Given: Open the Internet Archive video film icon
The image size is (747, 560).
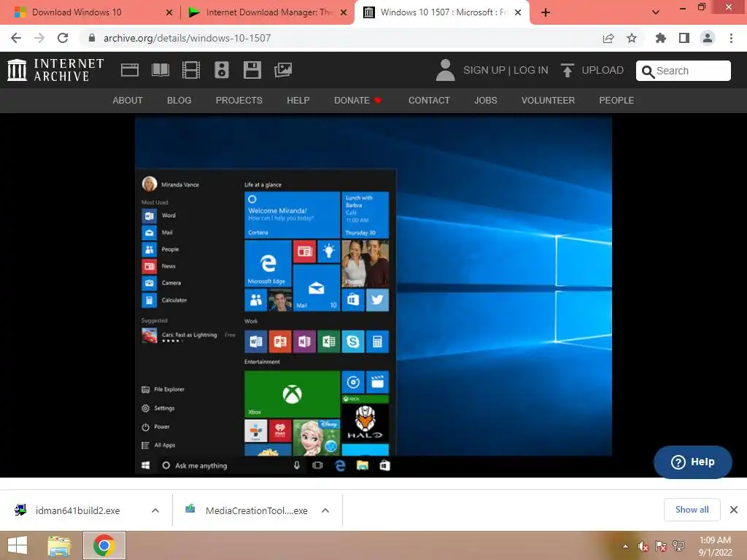Looking at the screenshot, I should [x=190, y=70].
